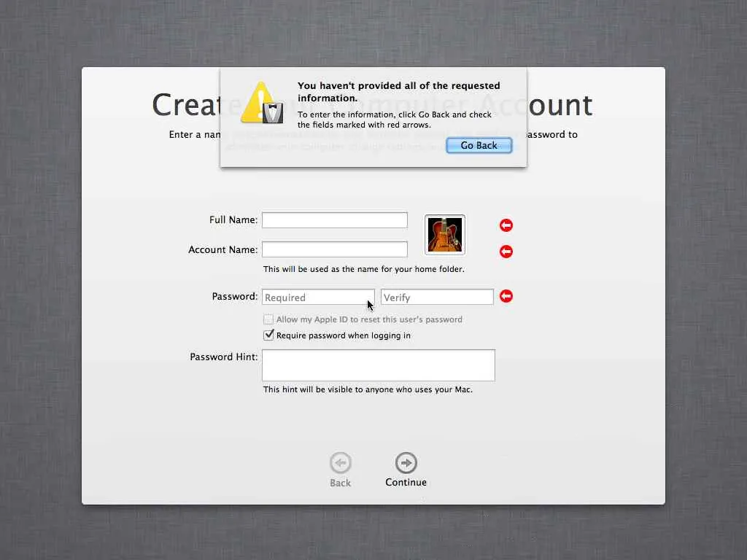Click red arrow beside Account Name
This screenshot has width=747, height=560.
pos(506,252)
